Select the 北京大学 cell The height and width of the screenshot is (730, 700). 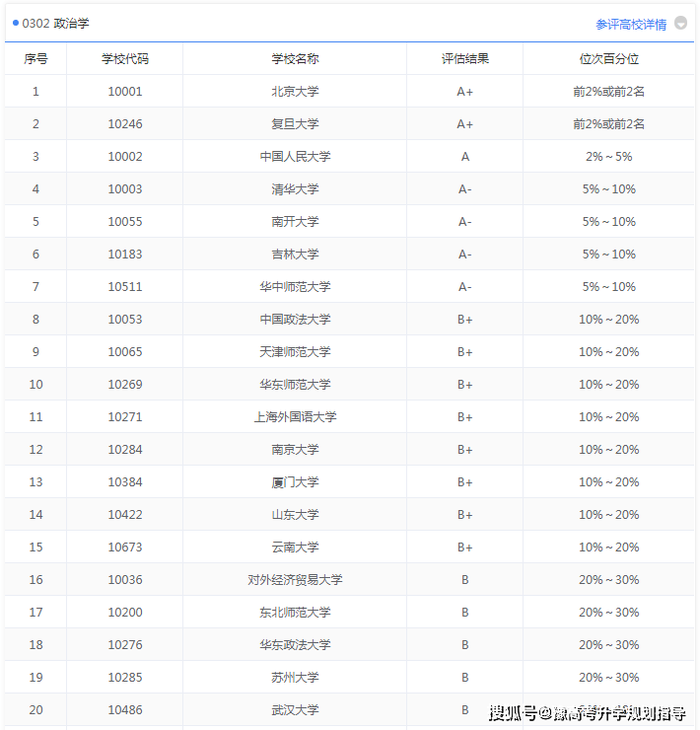295,91
